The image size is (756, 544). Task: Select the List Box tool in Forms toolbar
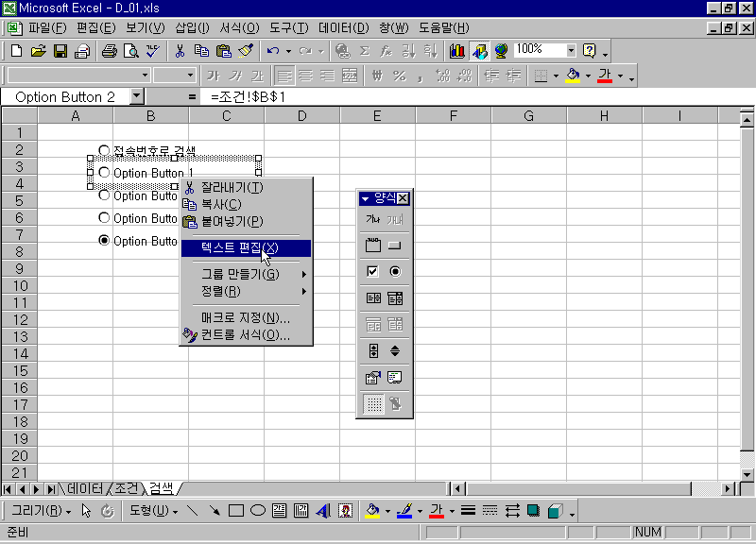coord(372,298)
